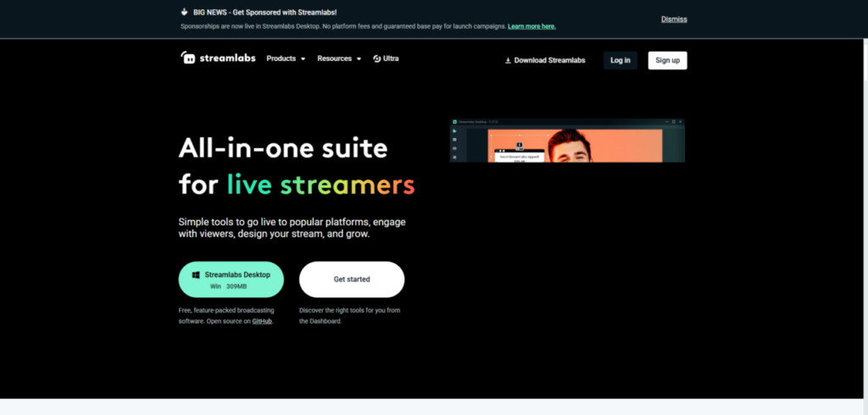Open the Products dropdown menu
868x415 pixels.
(286, 58)
